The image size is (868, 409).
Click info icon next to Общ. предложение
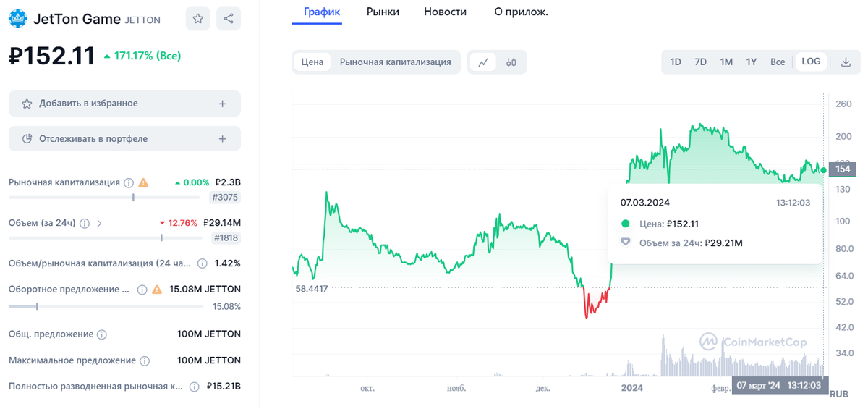tap(102, 334)
